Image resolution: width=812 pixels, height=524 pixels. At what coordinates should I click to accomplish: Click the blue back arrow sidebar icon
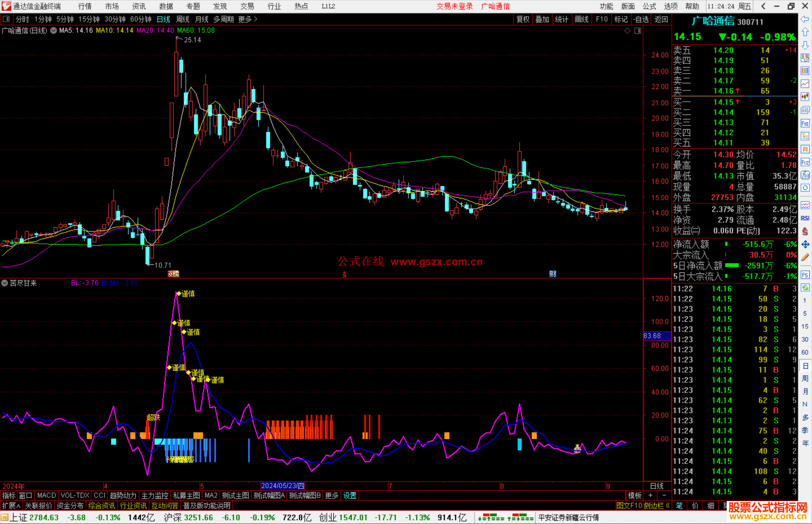(805, 19)
